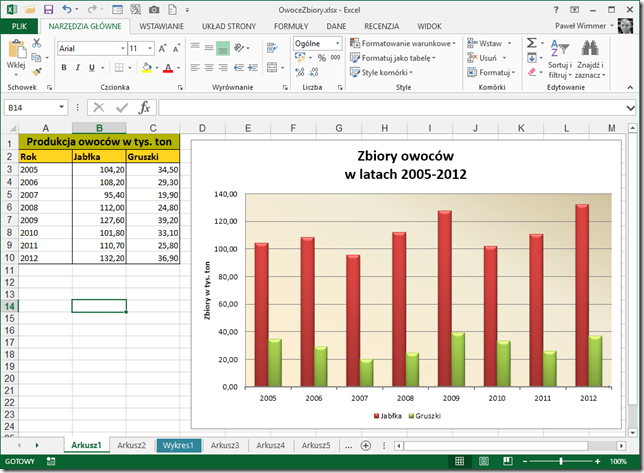Toggle Bold formatting

[x=64, y=67]
